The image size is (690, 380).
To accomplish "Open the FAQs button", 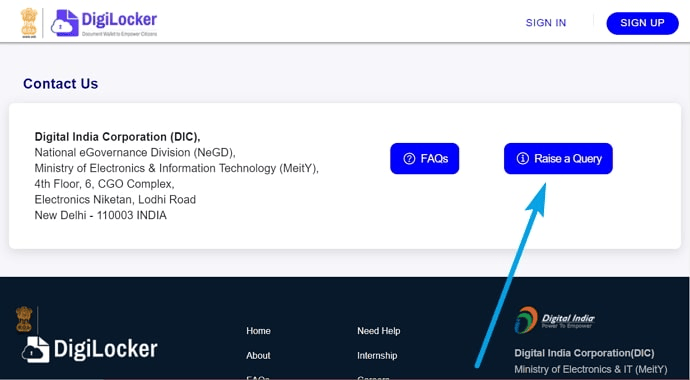I will pos(425,158).
